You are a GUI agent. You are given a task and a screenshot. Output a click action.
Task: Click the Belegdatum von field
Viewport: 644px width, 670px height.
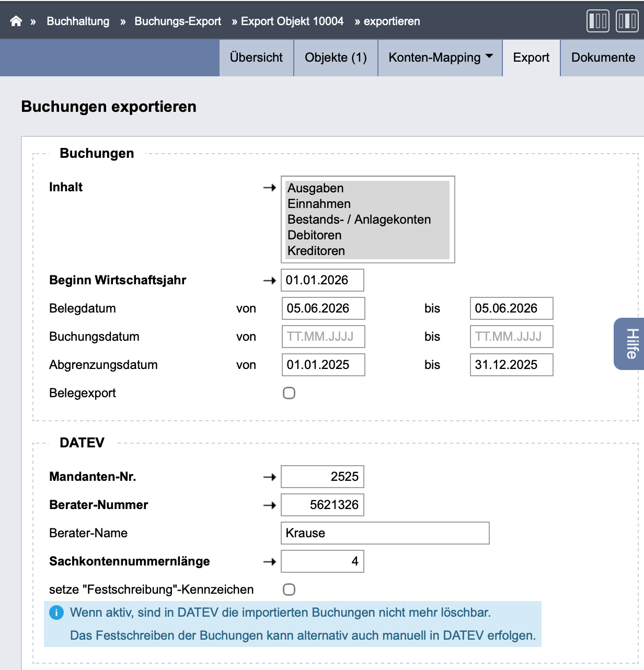click(x=323, y=308)
